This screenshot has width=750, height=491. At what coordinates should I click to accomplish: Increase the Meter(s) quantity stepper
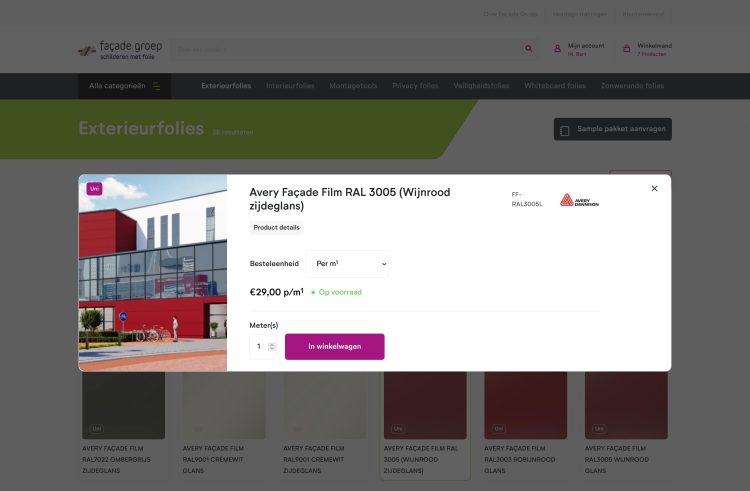click(272, 344)
